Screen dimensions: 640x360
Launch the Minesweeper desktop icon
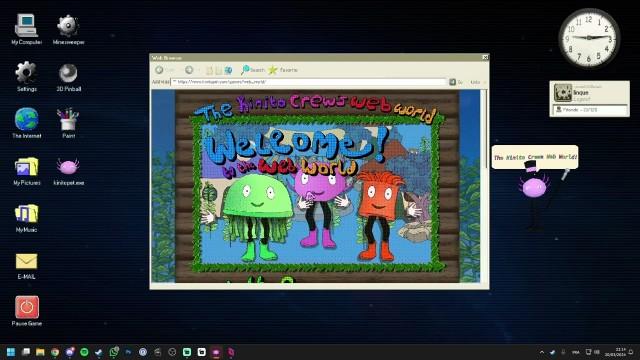click(68, 29)
